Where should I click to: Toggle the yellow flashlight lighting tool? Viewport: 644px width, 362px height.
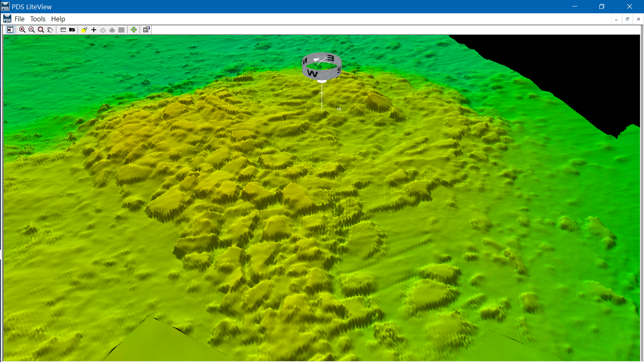(x=84, y=30)
